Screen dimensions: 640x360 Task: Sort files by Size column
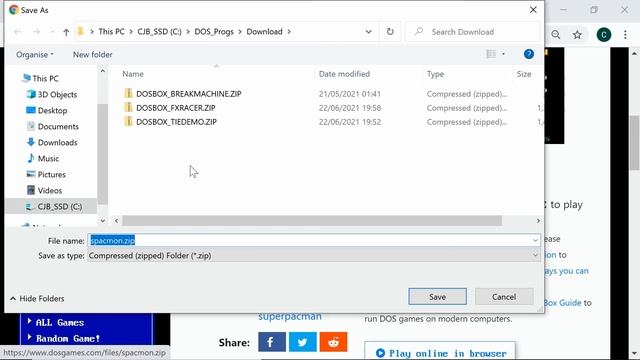pos(524,74)
